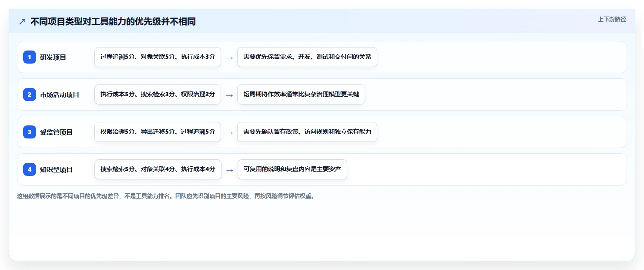644x270 pixels.
Task: Click the 需要先确认留存政策、访问规则和独立保存能力 box
Action: point(307,132)
